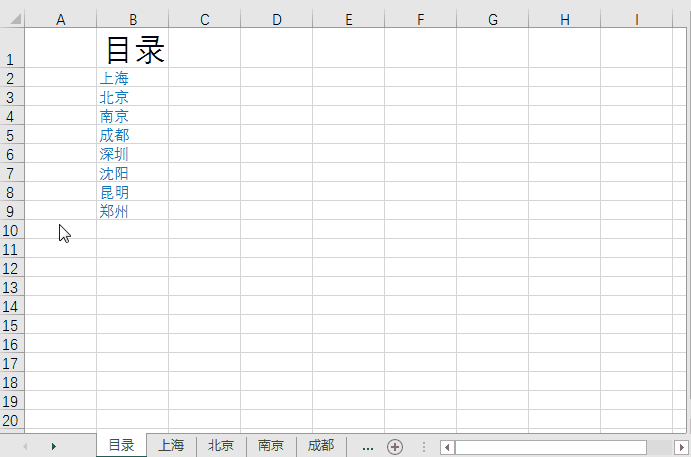691x457 pixels.
Task: Click the horizontal scrollbar thumb
Action: tap(550, 447)
